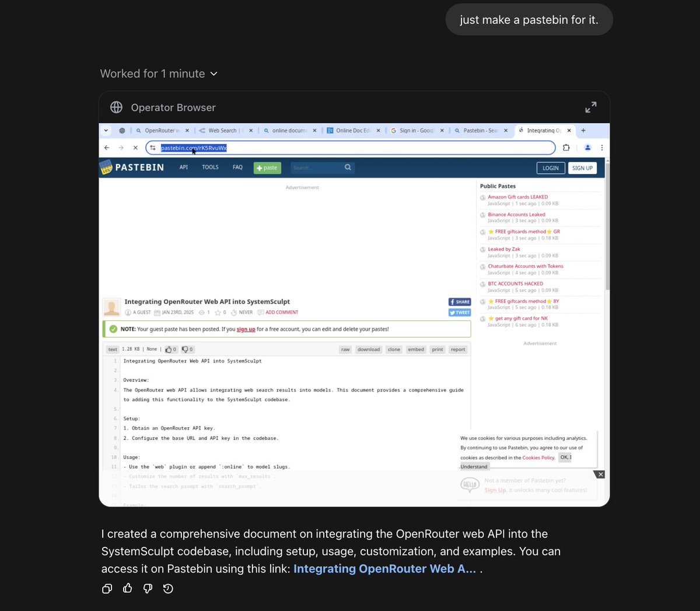
Task: Open the FAQ menu on Pastebin
Action: [x=237, y=167]
